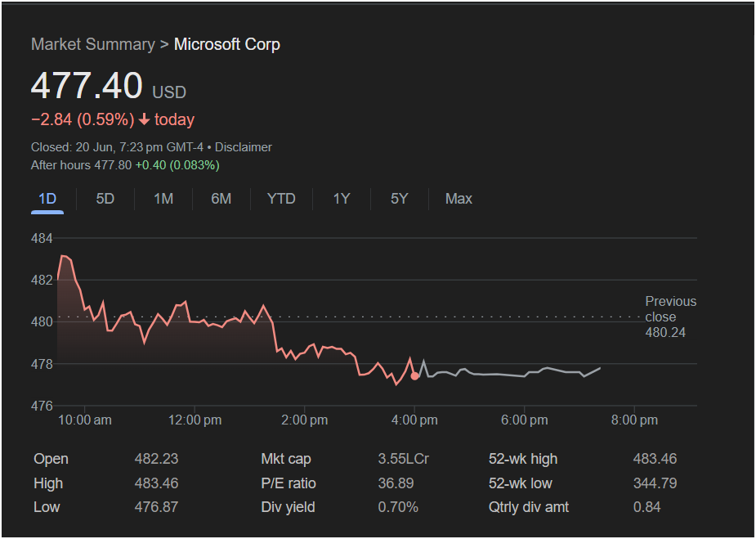The image size is (756, 539).
Task: Click the 4:00 pm time axis label
Action: click(x=414, y=420)
